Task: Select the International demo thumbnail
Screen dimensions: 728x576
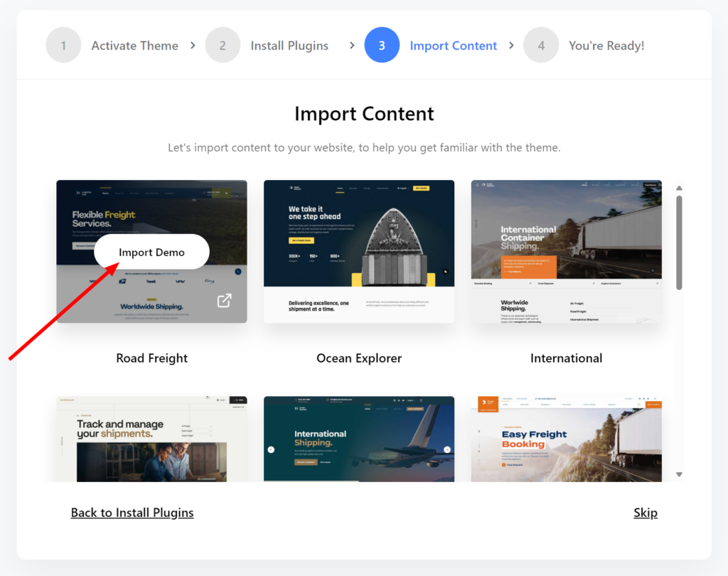Action: (x=566, y=252)
